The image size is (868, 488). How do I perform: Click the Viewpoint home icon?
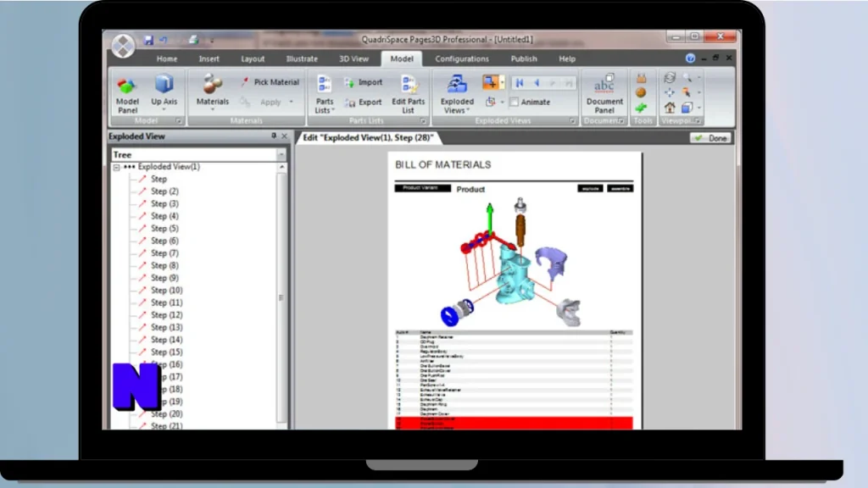[670, 108]
